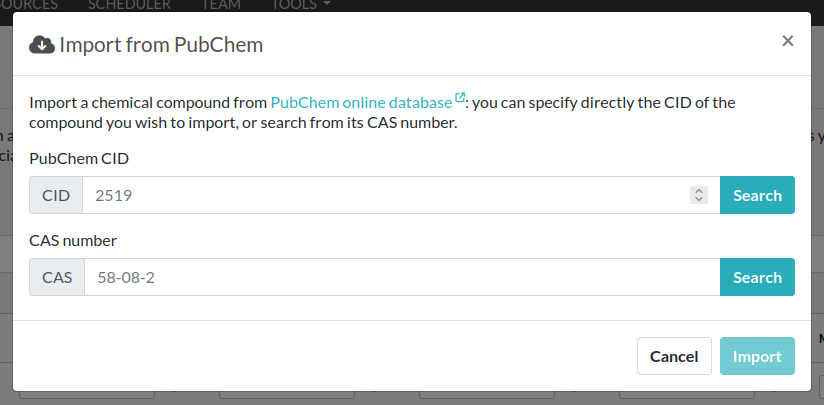Click the CID prefix label box

(x=56, y=195)
